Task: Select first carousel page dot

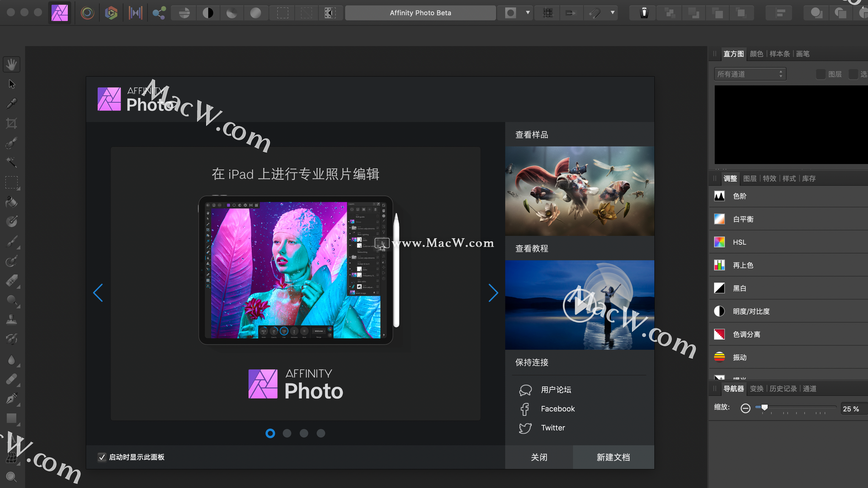Action: click(x=270, y=433)
